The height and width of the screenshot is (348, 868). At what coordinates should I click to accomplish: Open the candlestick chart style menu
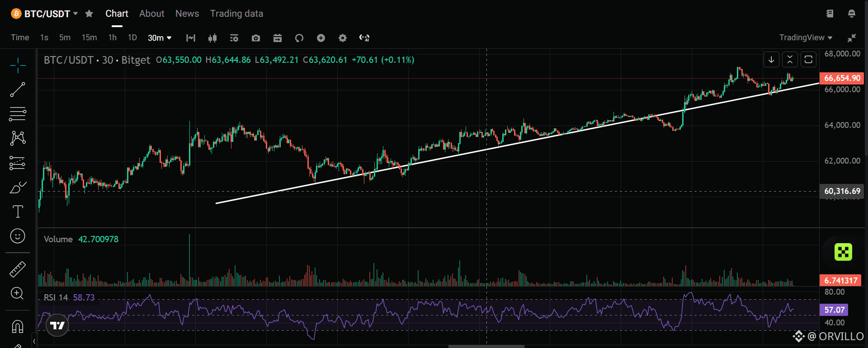(212, 38)
